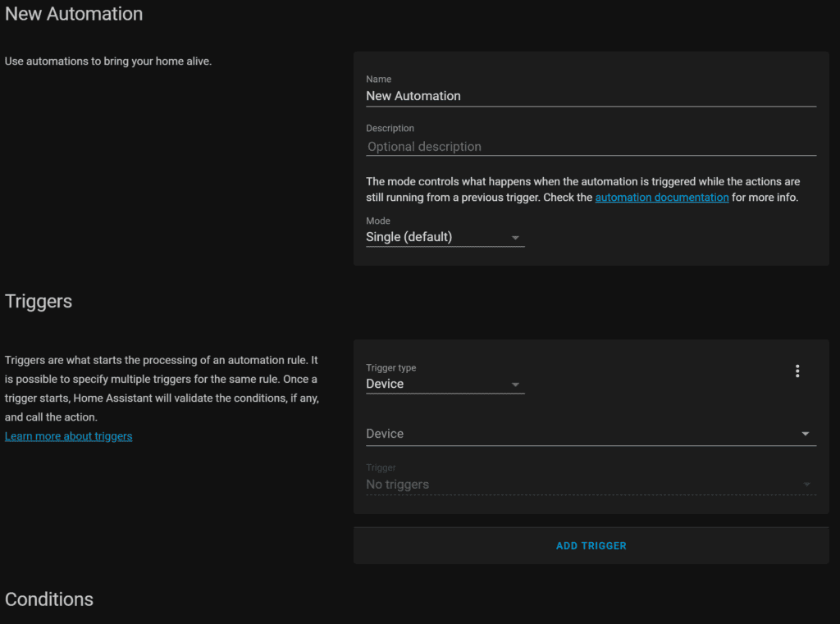Click the Conditions section heading
This screenshot has height=624, width=840.
pos(49,599)
